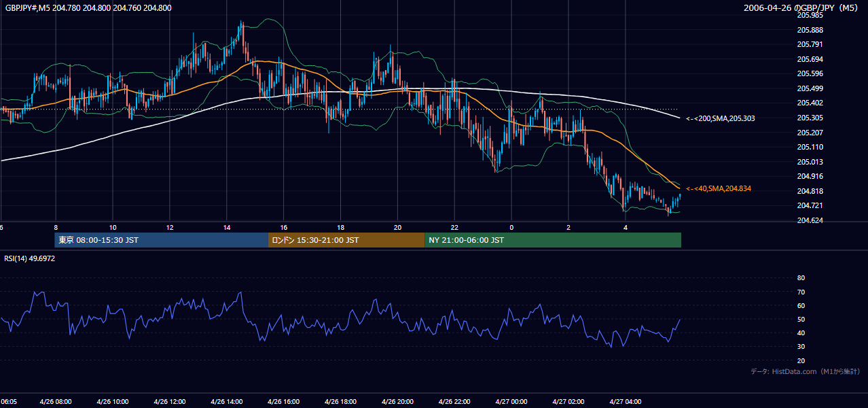This screenshot has height=408, width=868.
Task: Click price axis label 205.499
Action: pos(810,88)
